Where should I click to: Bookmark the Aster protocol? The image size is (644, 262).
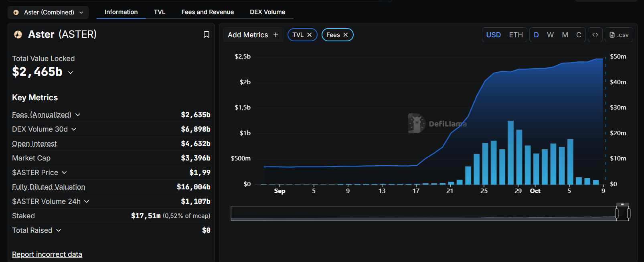click(x=207, y=35)
